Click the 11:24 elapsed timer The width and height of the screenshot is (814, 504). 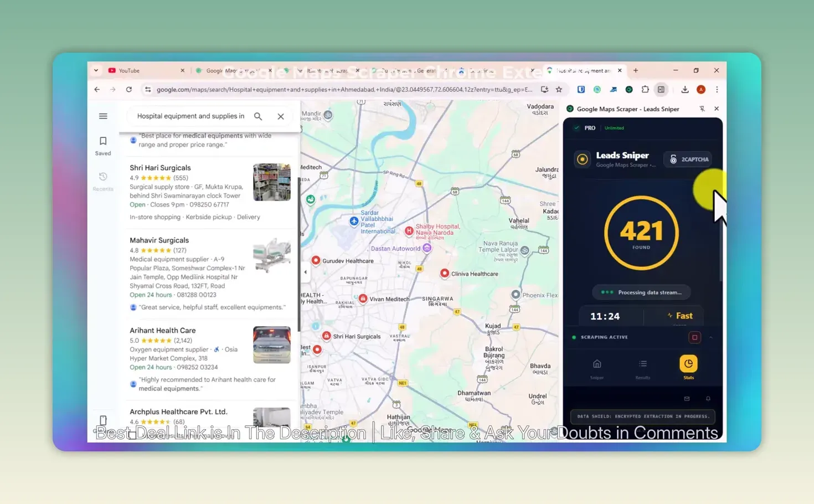coord(605,316)
